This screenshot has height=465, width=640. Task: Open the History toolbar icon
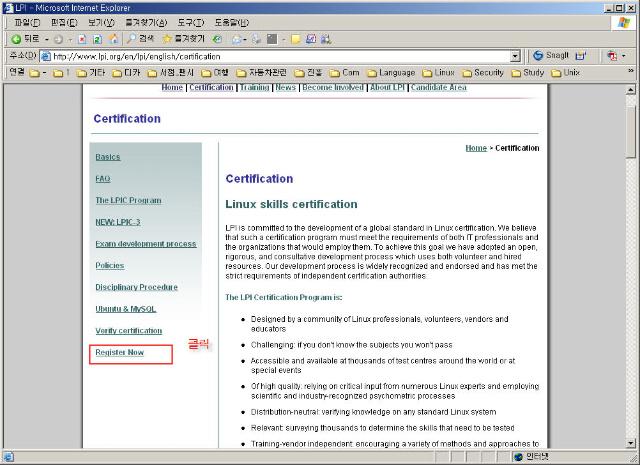[x=218, y=39]
